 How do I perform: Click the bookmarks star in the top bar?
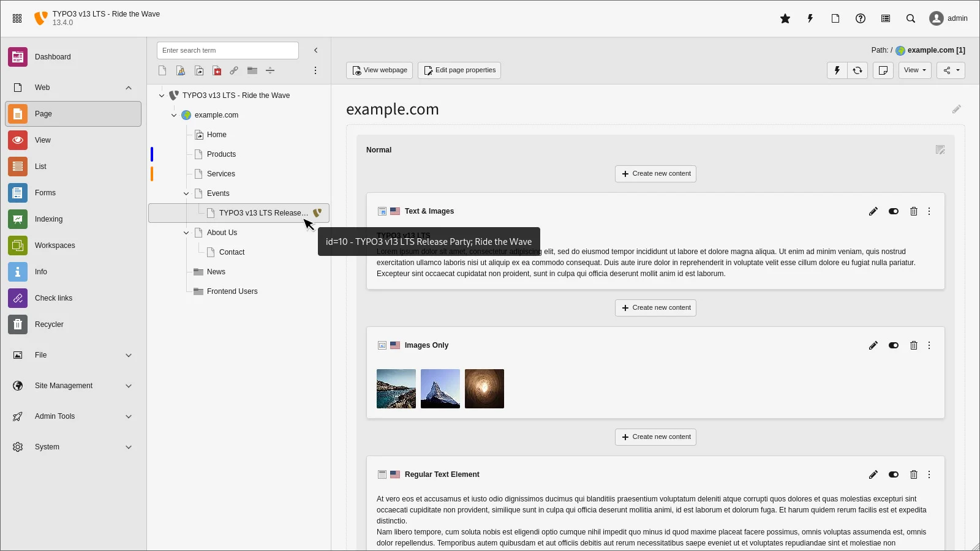point(785,18)
